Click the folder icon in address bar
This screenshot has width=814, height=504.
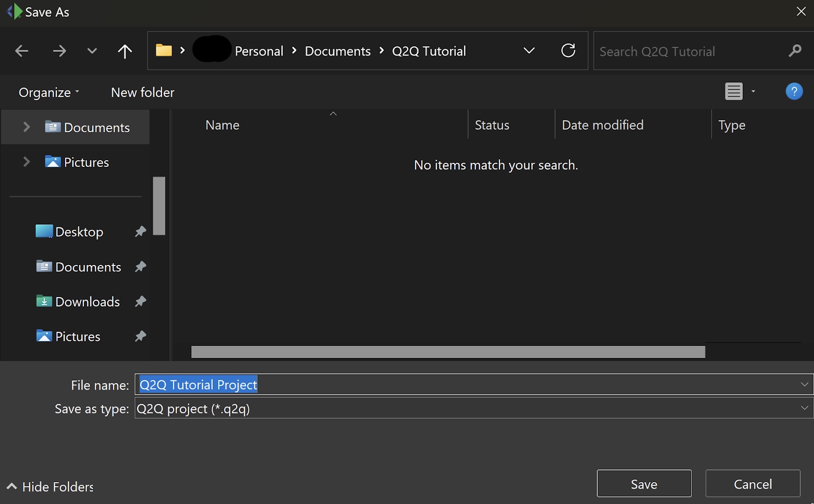pyautogui.click(x=164, y=50)
